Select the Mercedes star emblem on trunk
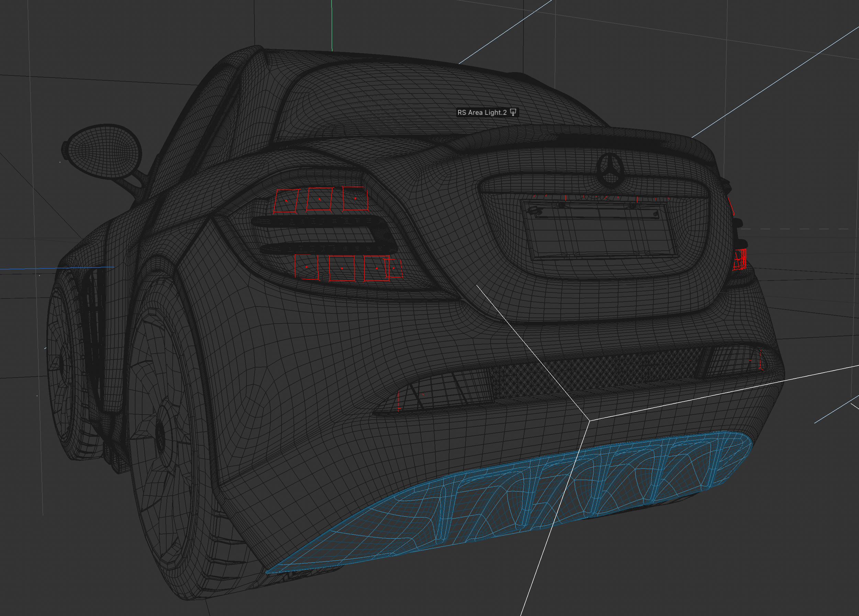 point(611,170)
